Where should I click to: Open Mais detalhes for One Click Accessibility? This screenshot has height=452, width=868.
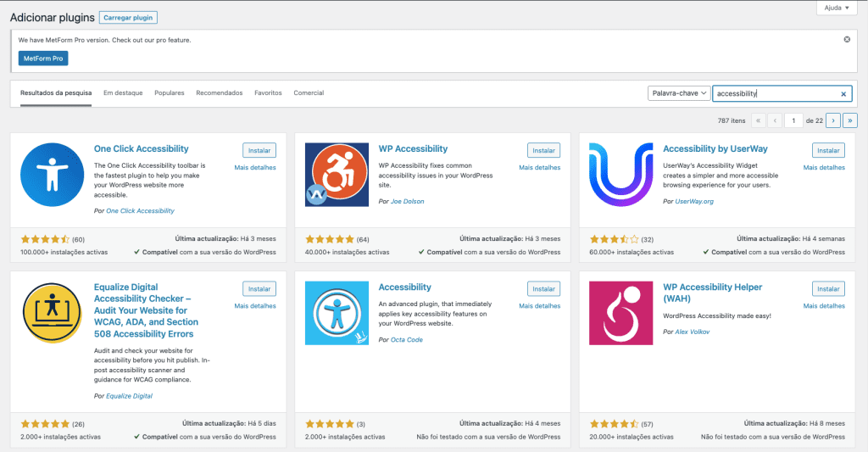tap(254, 167)
